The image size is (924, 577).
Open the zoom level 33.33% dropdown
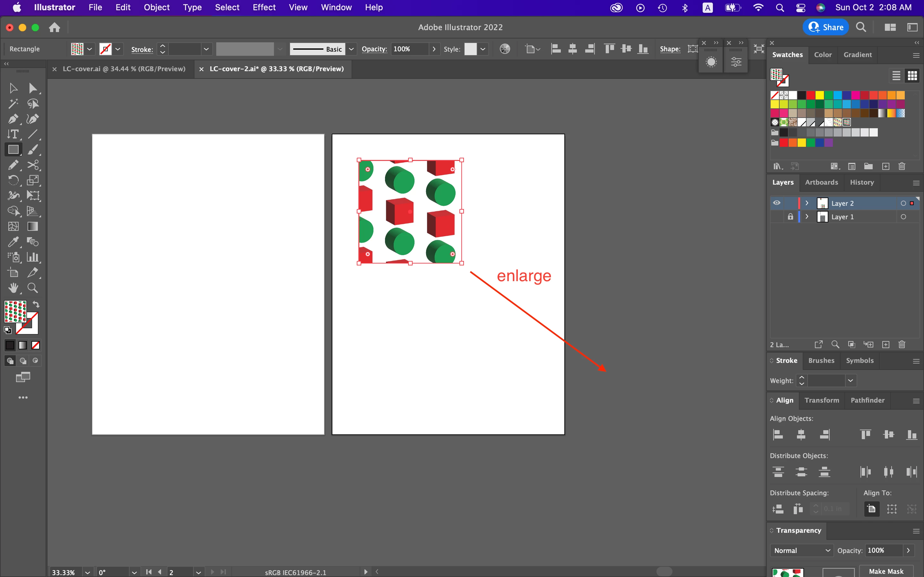tap(88, 572)
